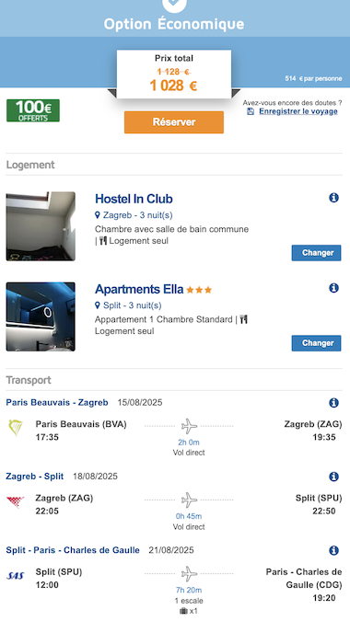Show info for Split - Paris flight
Image resolution: width=350 pixels, height=644 pixels.
[333, 550]
